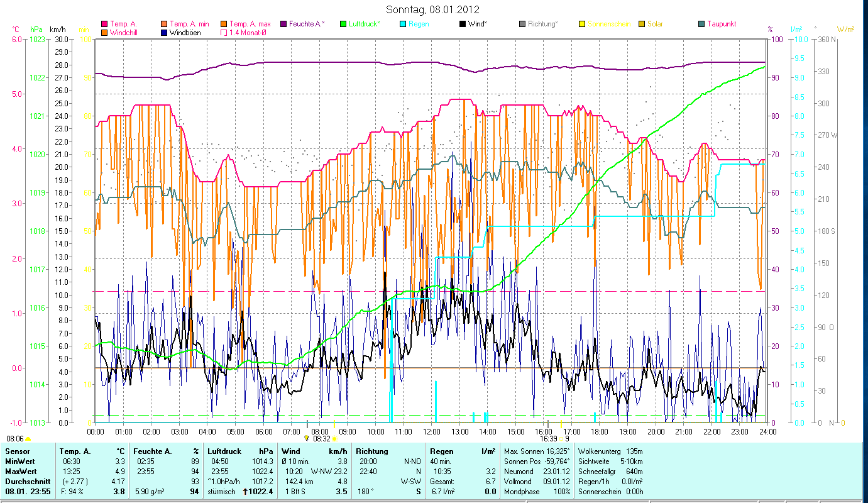Click the 12:00 time axis label
This screenshot has height=503, width=868.
point(432,431)
